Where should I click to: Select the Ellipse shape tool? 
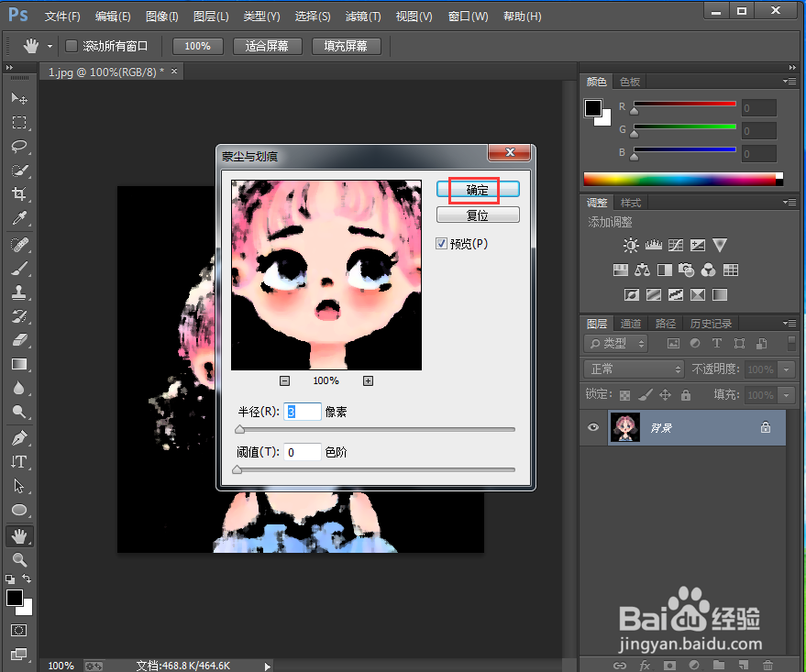tap(19, 510)
